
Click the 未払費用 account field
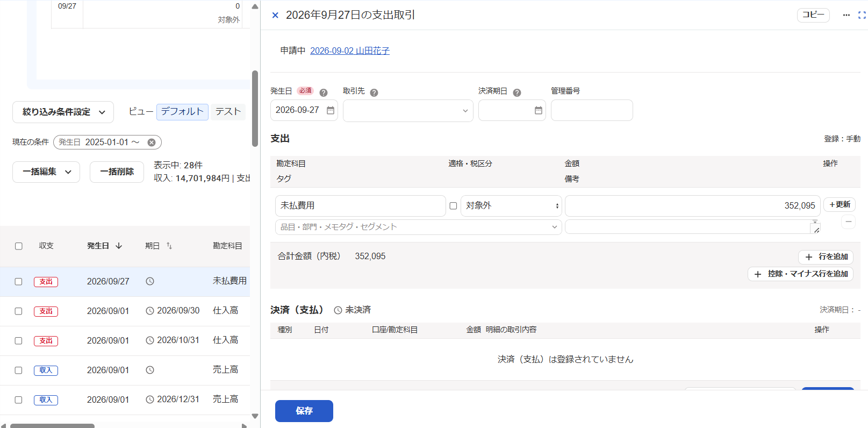click(x=361, y=206)
